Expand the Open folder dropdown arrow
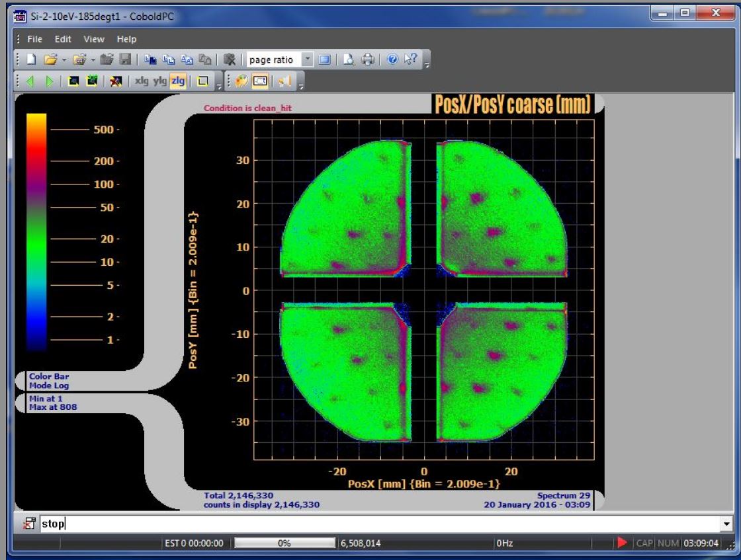Screen dimensions: 741x560 pos(64,60)
